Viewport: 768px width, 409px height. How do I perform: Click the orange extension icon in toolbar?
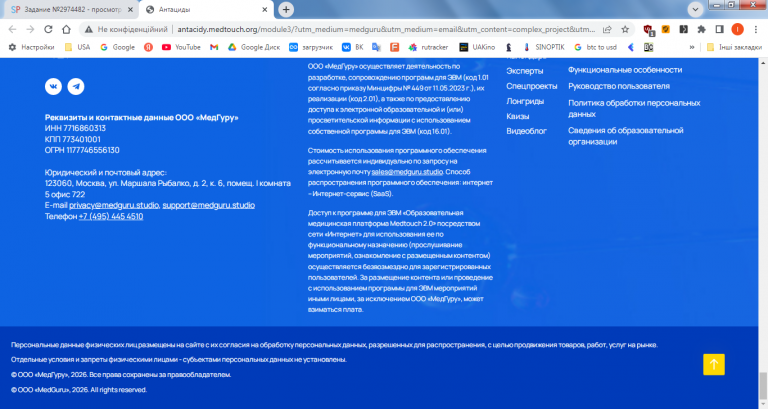[666, 29]
